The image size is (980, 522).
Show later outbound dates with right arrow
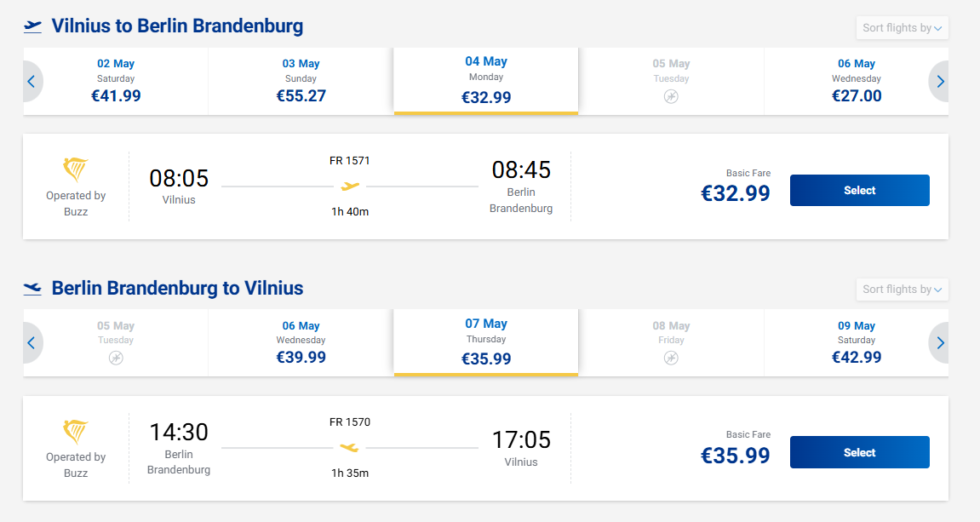pyautogui.click(x=940, y=82)
